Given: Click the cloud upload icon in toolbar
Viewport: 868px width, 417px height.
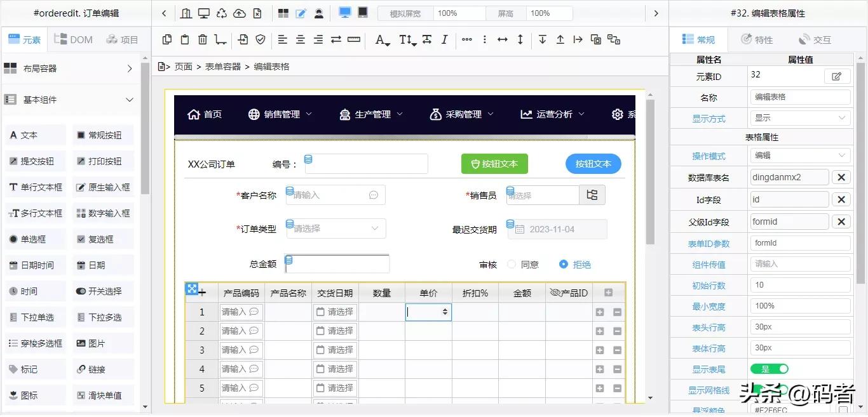Looking at the screenshot, I should click(240, 13).
